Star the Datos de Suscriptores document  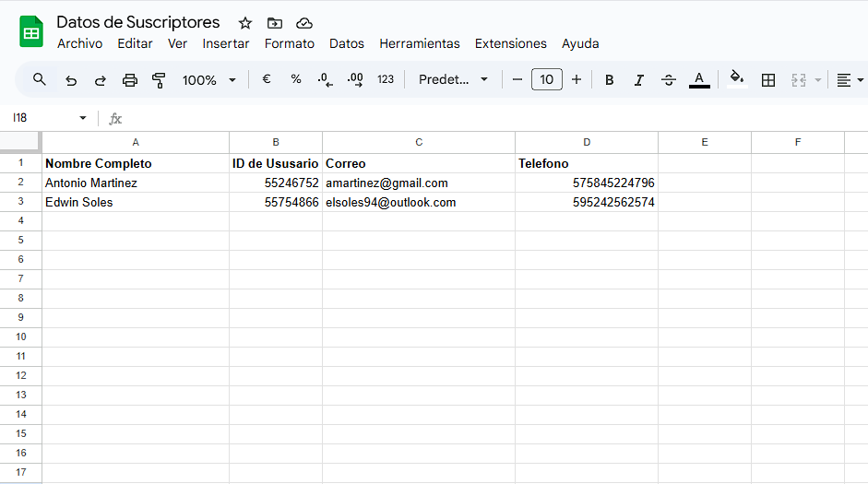click(245, 23)
